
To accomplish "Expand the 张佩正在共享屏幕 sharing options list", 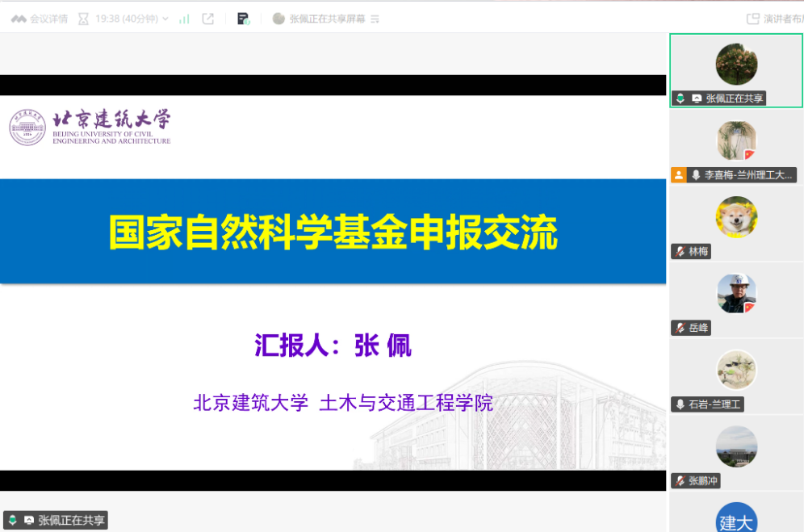I will (x=375, y=19).
